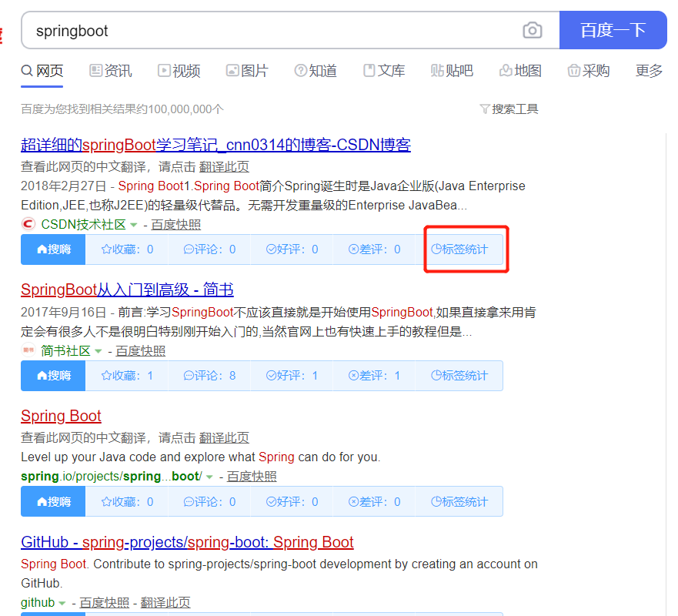Click 收藏: 0 under the CSDN result
The width and height of the screenshot is (678, 616).
pos(127,249)
